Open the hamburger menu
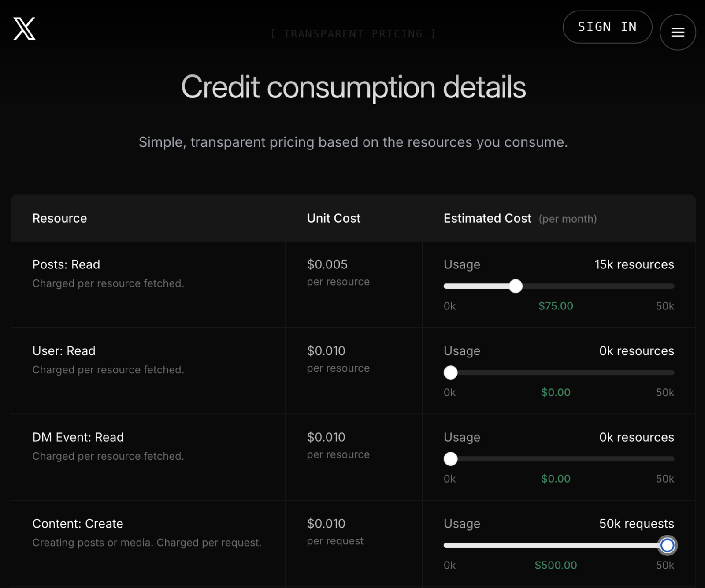The width and height of the screenshot is (705, 588). [x=678, y=32]
